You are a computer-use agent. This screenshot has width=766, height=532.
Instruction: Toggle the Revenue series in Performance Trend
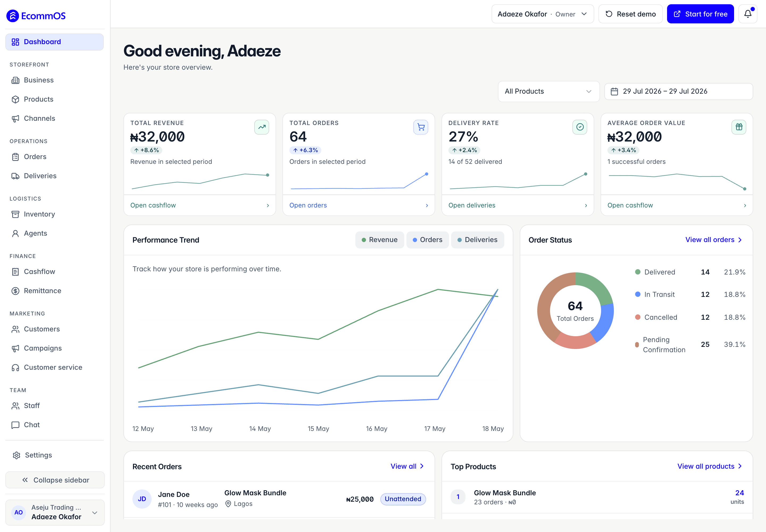tap(380, 240)
